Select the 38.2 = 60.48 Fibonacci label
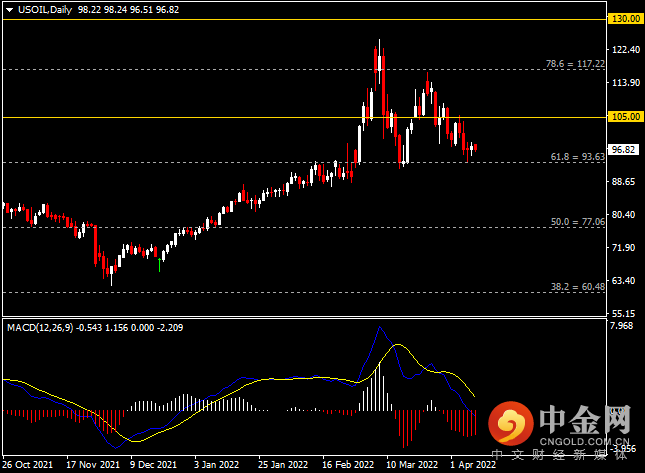The width and height of the screenshot is (645, 473). tap(578, 286)
